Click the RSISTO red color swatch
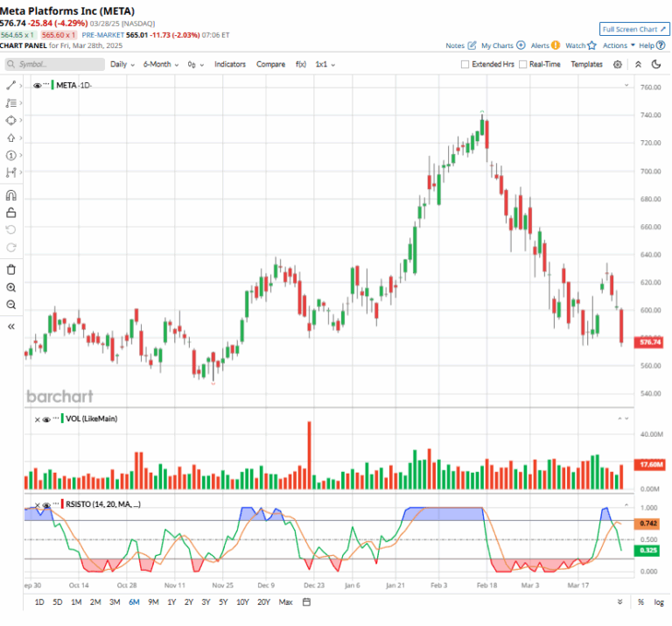Image resolution: width=672 pixels, height=626 pixels. coord(62,504)
